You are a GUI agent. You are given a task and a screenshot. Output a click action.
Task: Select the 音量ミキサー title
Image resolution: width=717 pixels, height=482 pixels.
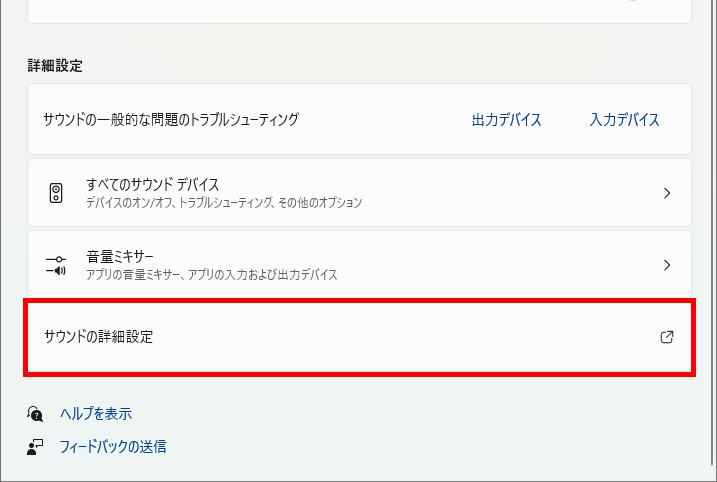120,257
